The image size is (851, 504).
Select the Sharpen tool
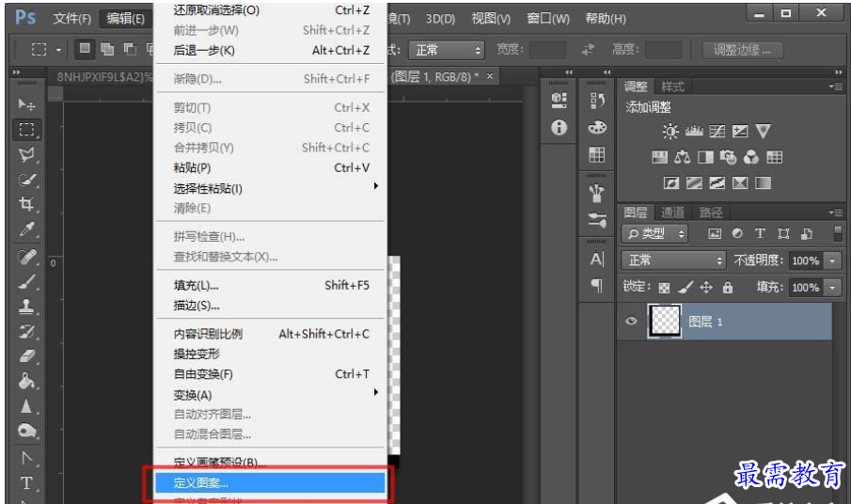pos(26,406)
